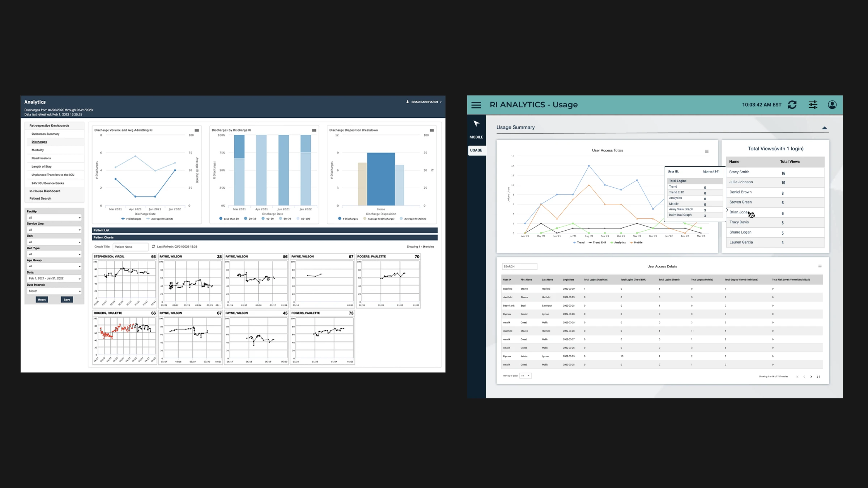Open the filter sliders settings icon
Viewport: 868px width, 488px height.
pos(813,105)
